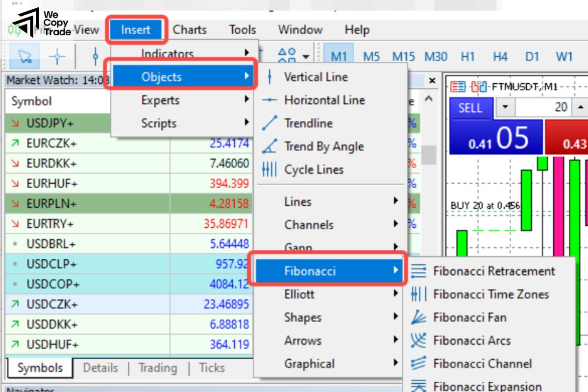Switch chart timeframe to H4
This screenshot has height=392, width=588.
pos(500,57)
